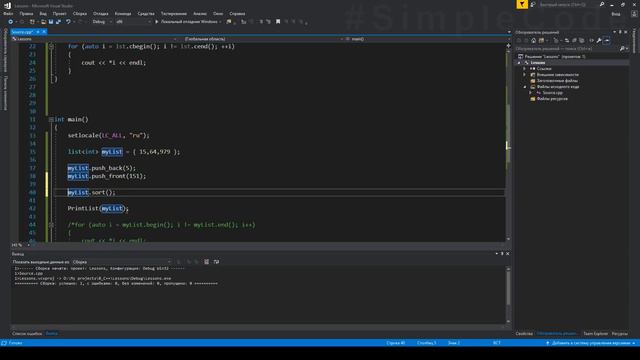Screen dimensions: 640x360
Task: Select Source.cpp in Solution Explorer
Action: [552, 93]
